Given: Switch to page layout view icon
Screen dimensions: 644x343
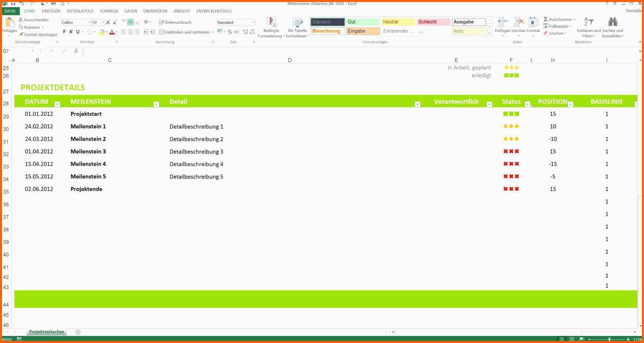Looking at the screenshot, I should pyautogui.click(x=572, y=339).
